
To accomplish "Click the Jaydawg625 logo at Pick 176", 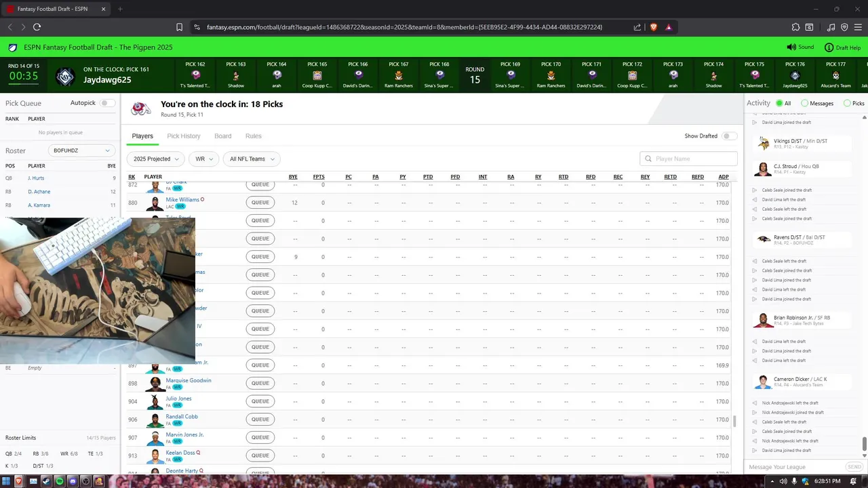I will click(x=795, y=75).
